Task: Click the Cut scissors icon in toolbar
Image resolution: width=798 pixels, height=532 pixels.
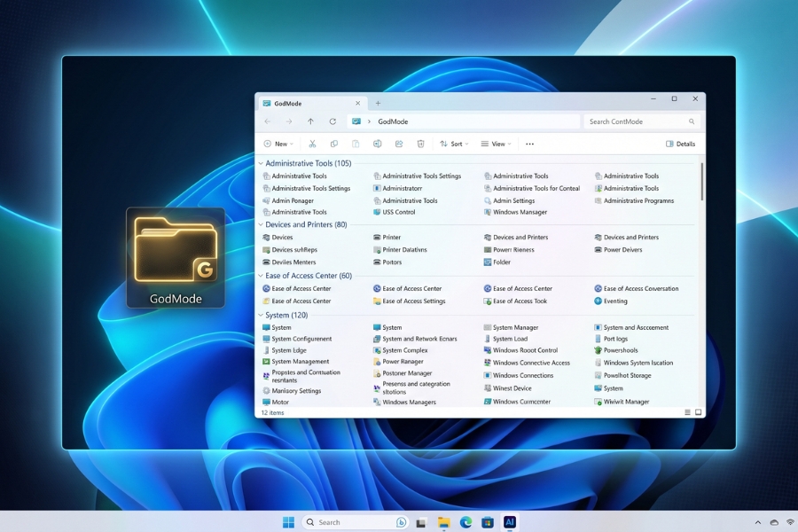Action: [x=312, y=144]
